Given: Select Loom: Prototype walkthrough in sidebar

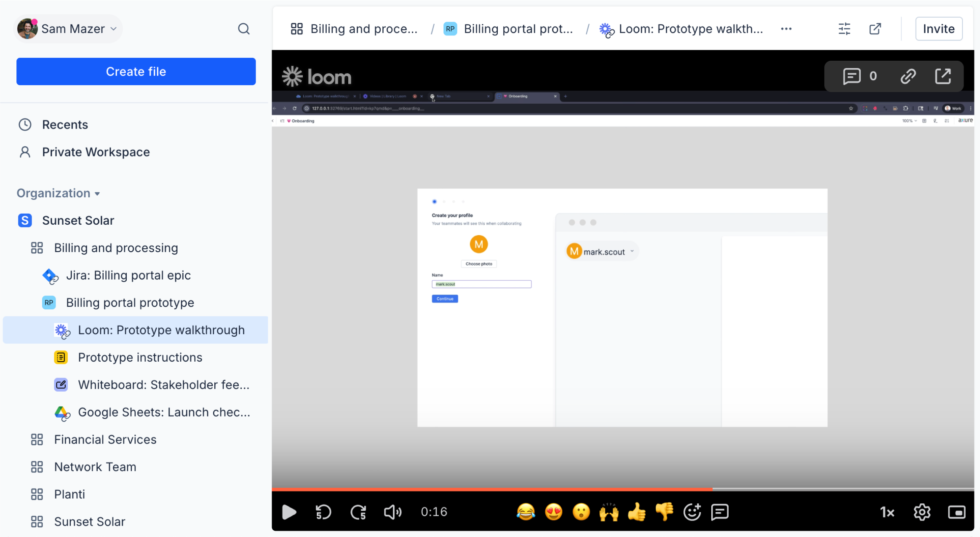Looking at the screenshot, I should [x=136, y=330].
